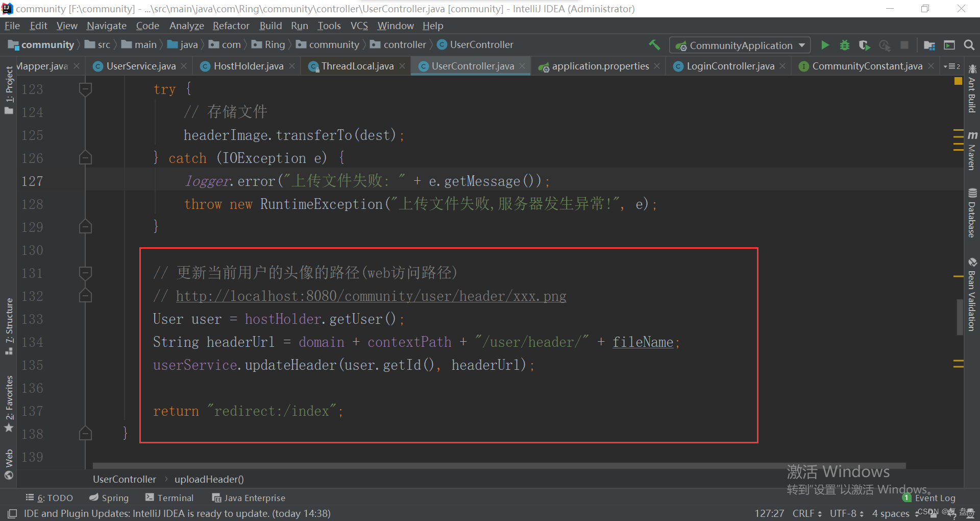Open the Analyze menu
980x521 pixels.
point(187,26)
